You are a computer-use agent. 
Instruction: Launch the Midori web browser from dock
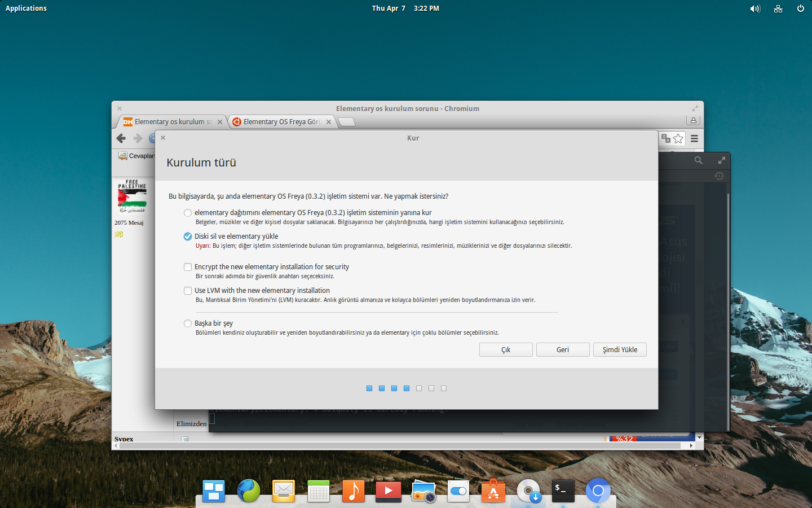(x=249, y=491)
